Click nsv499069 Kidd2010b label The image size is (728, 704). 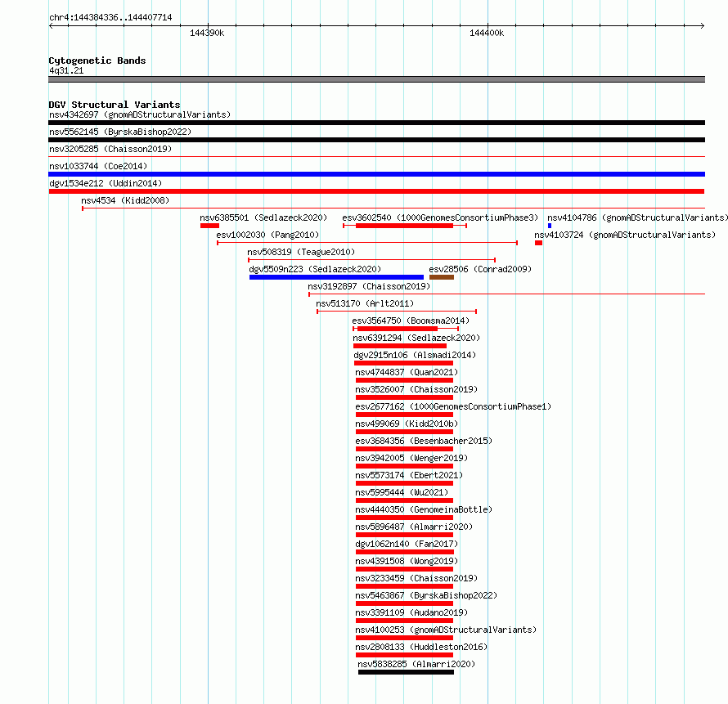tap(407, 424)
